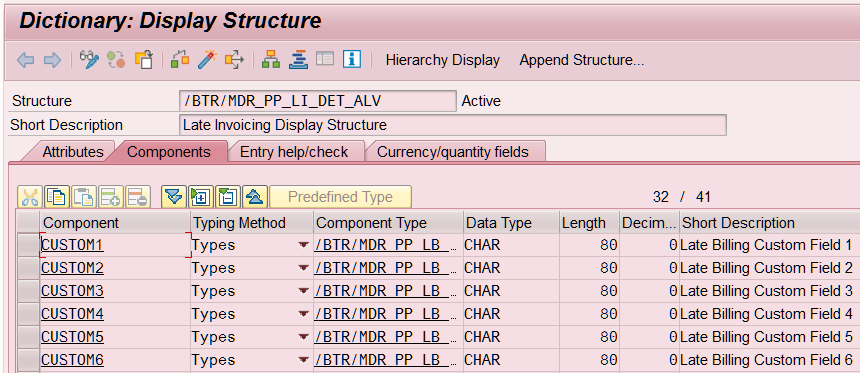Go forward with the right arrow icon

click(52, 60)
